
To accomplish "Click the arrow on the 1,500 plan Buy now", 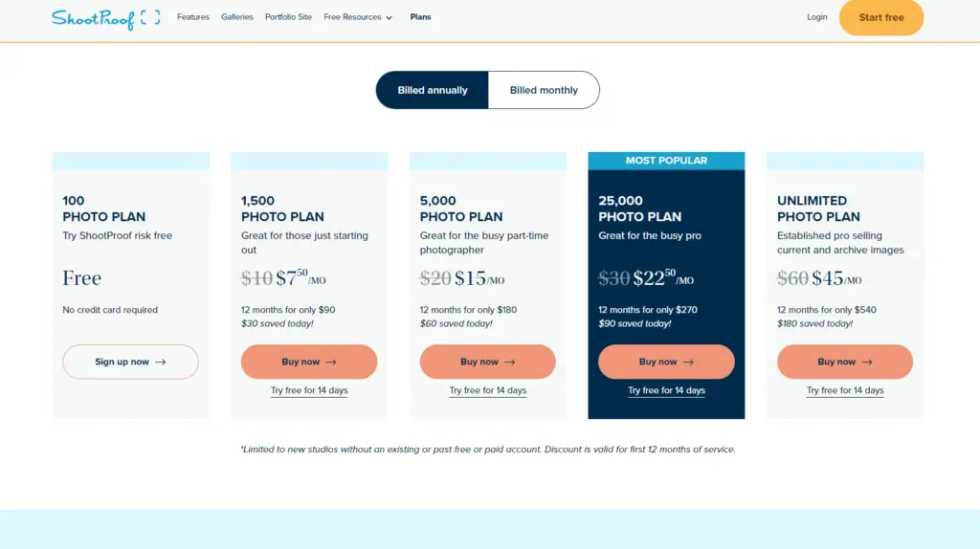I will coord(331,362).
